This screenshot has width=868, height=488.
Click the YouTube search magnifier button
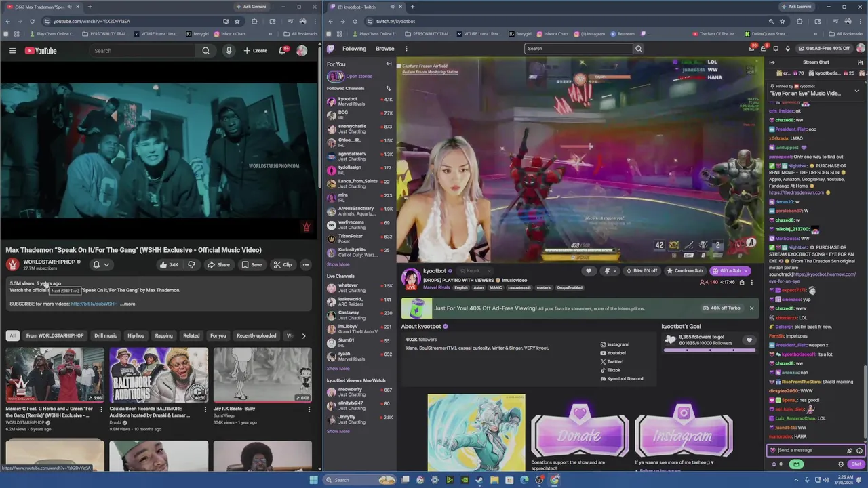[x=206, y=51]
